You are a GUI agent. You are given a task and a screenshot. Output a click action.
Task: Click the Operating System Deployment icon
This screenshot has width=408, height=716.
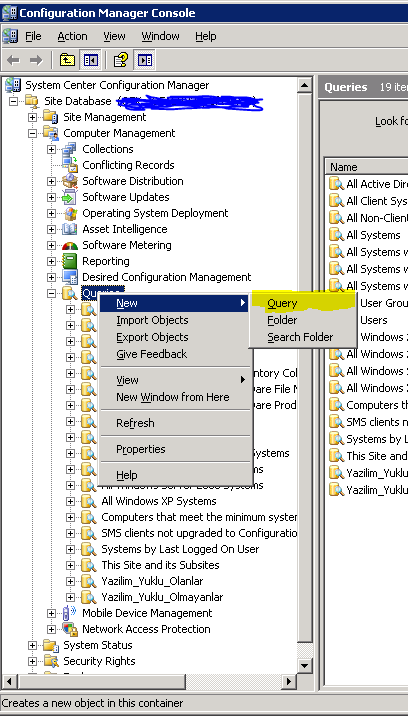pos(70,213)
